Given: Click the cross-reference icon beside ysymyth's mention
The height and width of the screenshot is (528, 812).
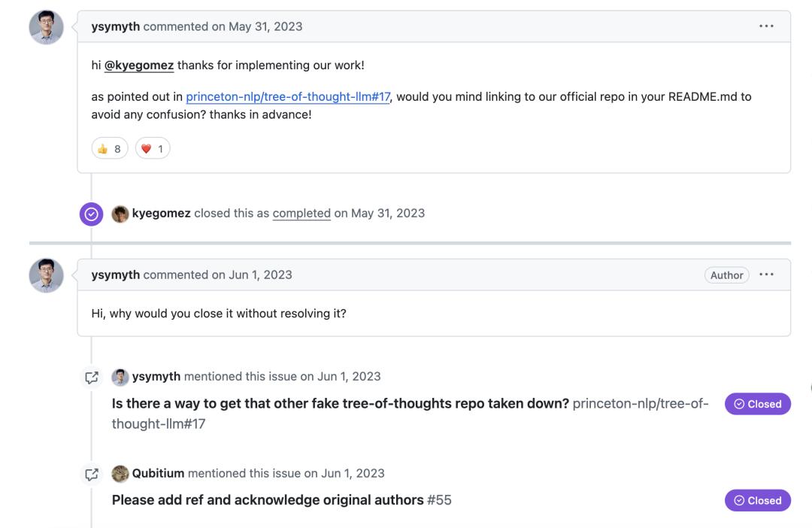Looking at the screenshot, I should coord(92,377).
